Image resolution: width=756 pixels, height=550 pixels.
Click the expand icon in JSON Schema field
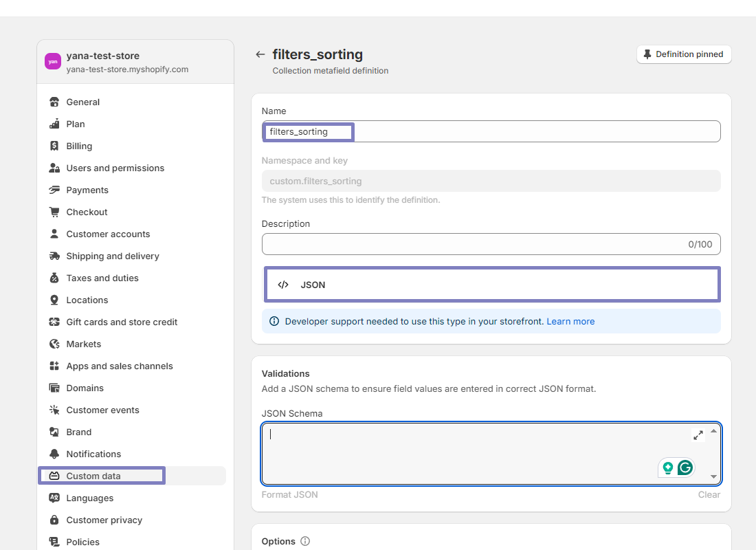[x=698, y=435]
